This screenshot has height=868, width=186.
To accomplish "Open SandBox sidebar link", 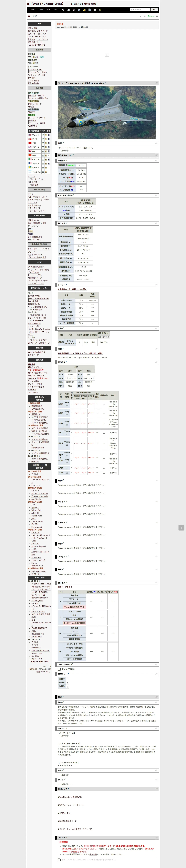I will tap(32, 378).
